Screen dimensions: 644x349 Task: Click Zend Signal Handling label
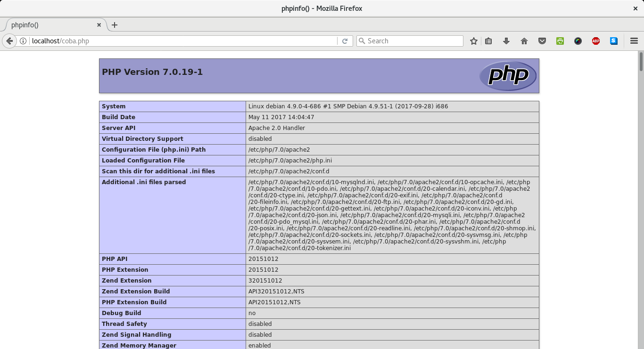point(136,335)
